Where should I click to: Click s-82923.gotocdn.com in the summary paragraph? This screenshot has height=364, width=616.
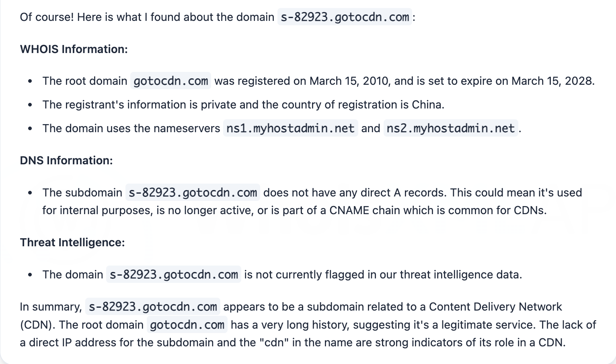[x=152, y=307]
